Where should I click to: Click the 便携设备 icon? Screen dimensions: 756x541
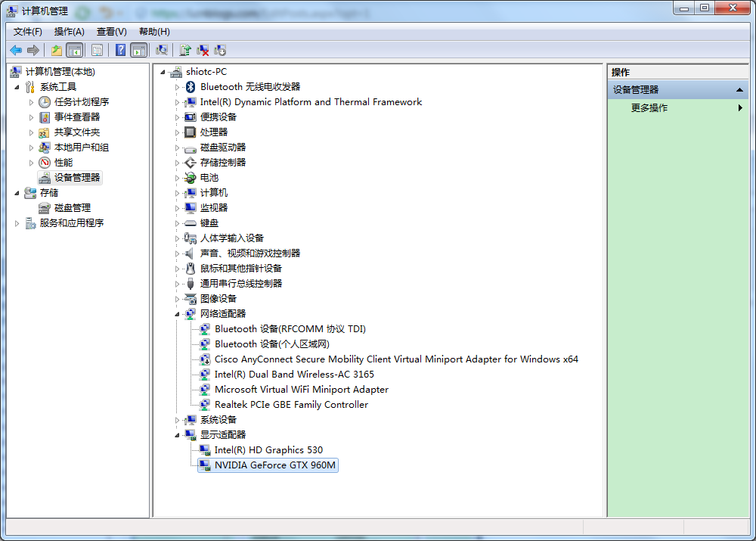[x=191, y=117]
